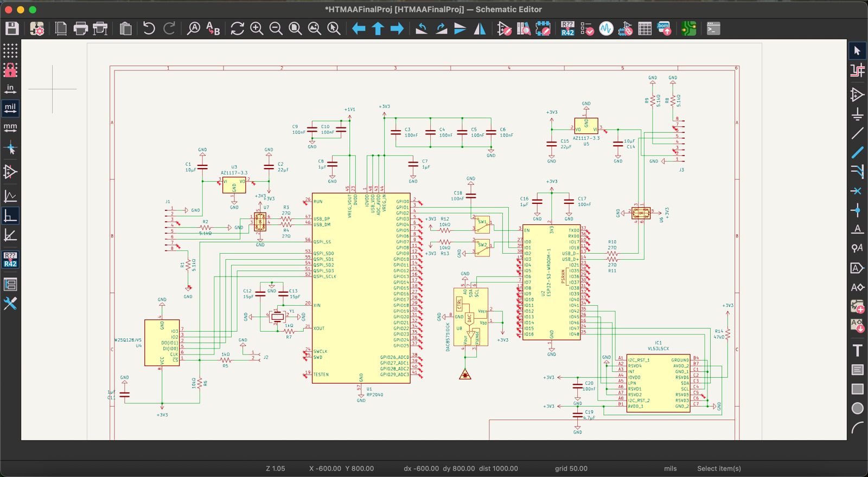Run the Electrical Rules Checker

click(587, 29)
